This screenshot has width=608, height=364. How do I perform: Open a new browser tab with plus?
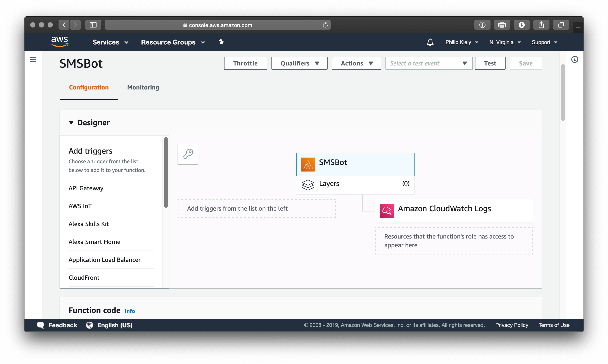click(x=578, y=28)
